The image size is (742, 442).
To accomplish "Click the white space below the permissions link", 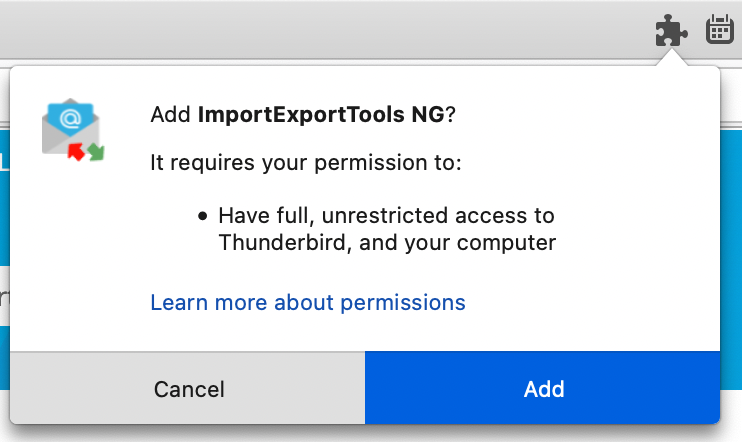I will coord(364,333).
